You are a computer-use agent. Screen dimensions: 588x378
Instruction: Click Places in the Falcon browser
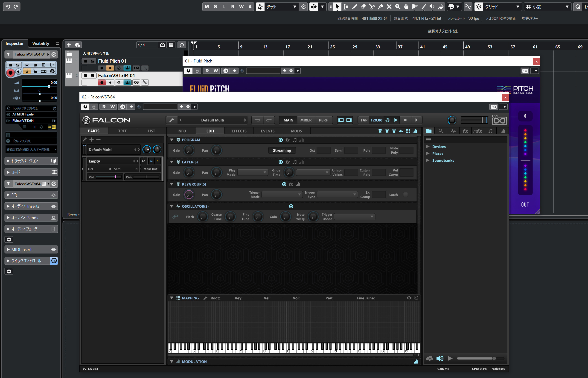click(437, 154)
